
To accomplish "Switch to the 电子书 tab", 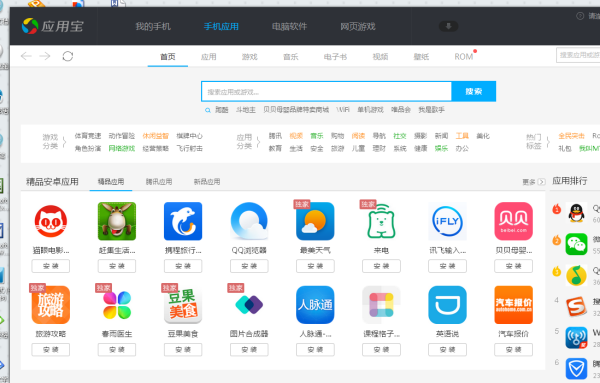I will pyautogui.click(x=335, y=57).
